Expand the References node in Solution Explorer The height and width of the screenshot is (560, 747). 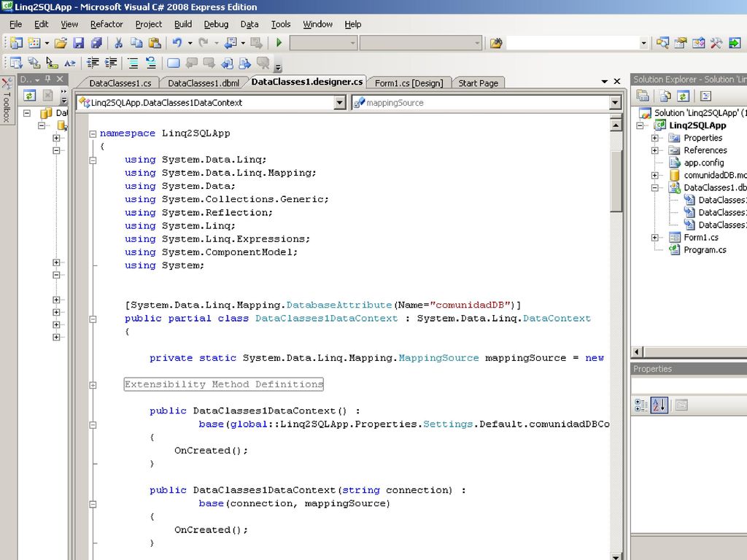tap(655, 150)
